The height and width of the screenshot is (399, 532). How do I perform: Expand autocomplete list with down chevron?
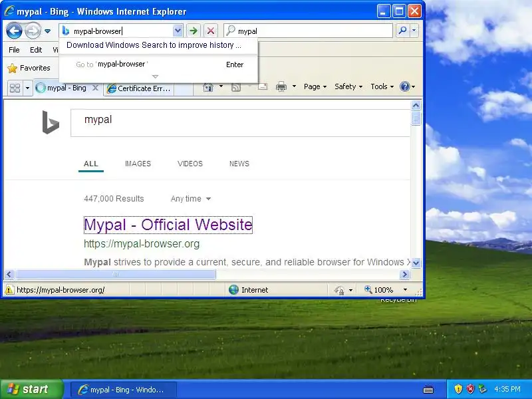point(155,76)
